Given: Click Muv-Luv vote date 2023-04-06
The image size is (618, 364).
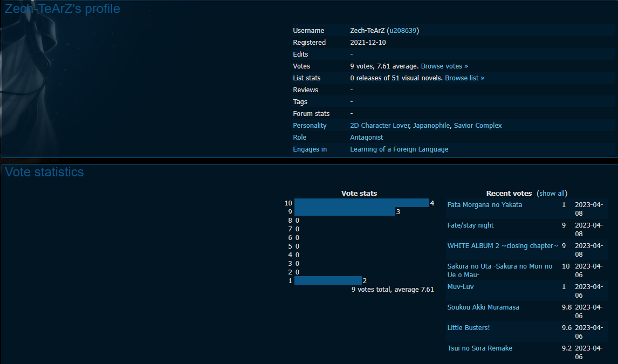Looking at the screenshot, I should coord(589,291).
